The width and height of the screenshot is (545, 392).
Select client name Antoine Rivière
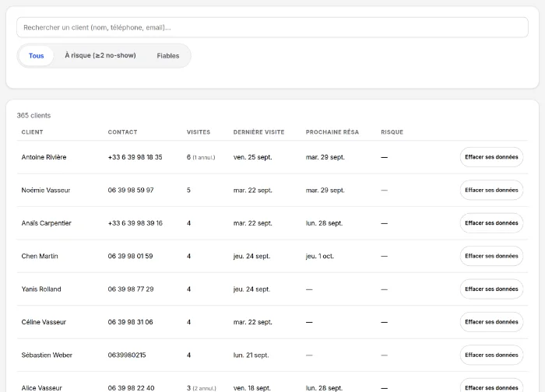pyautogui.click(x=44, y=157)
